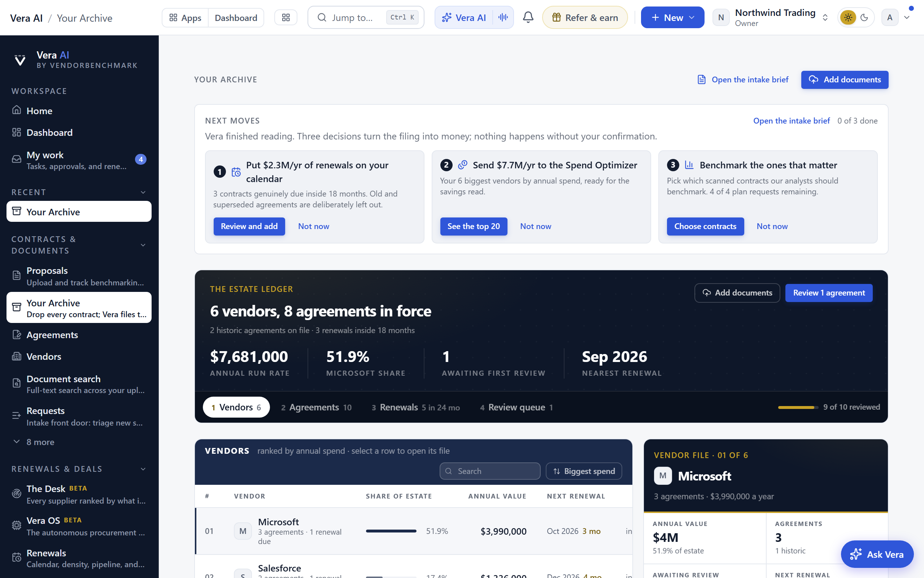Click the blue Add documents button
This screenshot has height=578, width=924.
pos(845,79)
